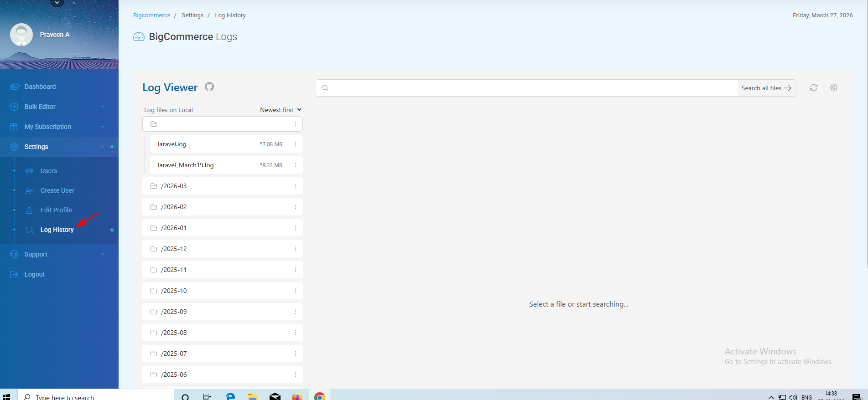The height and width of the screenshot is (400, 868).
Task: Open options menu for /2026-01 folder
Action: point(296,228)
